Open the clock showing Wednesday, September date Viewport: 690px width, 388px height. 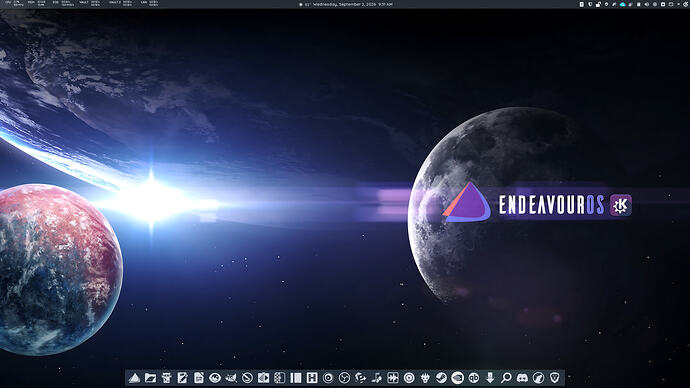click(352, 4)
